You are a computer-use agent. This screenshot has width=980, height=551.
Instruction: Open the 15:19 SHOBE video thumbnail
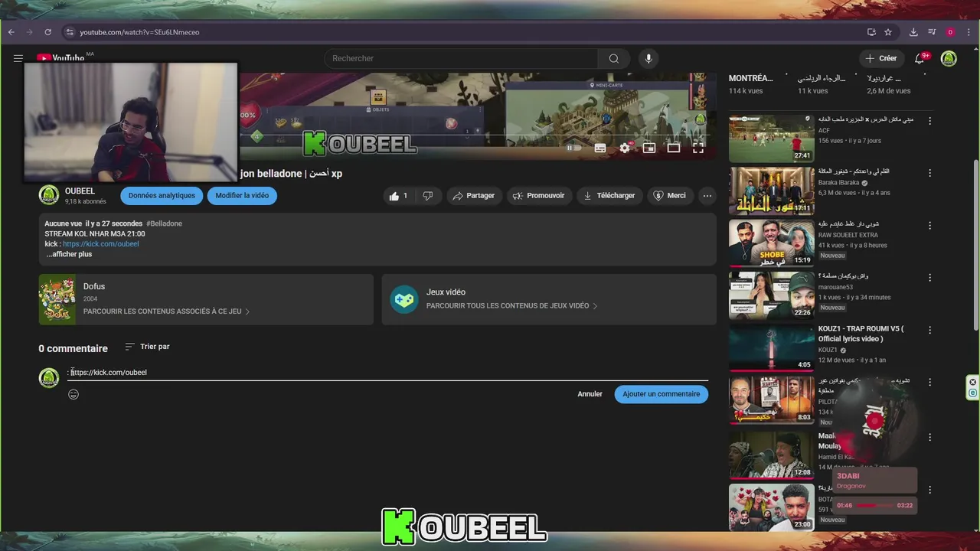point(772,243)
